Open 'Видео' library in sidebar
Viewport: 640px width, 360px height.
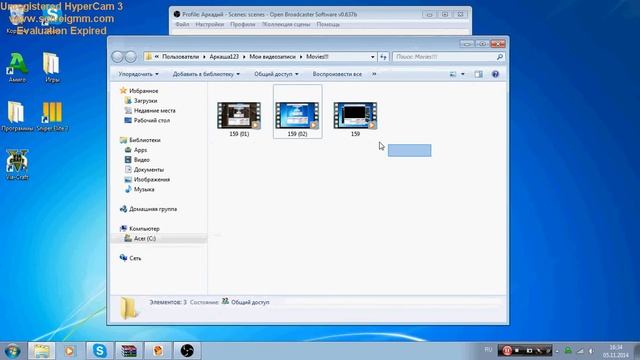(x=137, y=160)
